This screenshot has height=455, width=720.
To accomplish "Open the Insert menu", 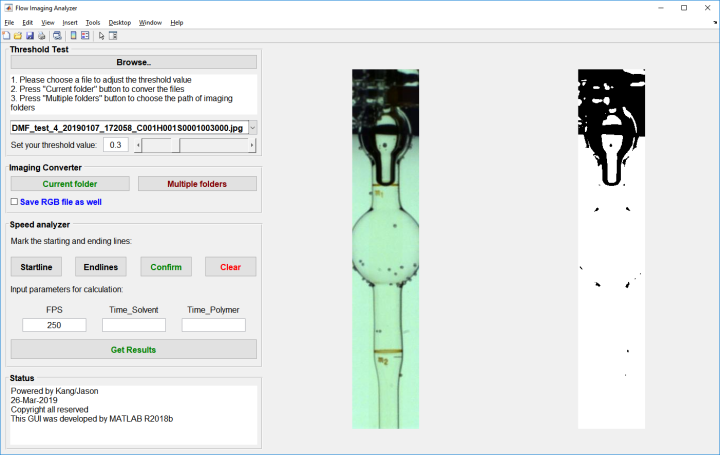I will [69, 21].
